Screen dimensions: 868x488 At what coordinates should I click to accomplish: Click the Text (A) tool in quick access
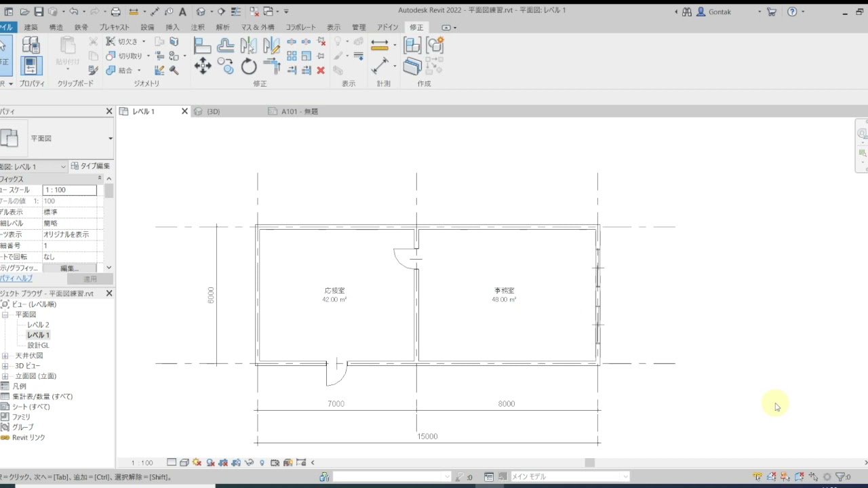pyautogui.click(x=182, y=12)
